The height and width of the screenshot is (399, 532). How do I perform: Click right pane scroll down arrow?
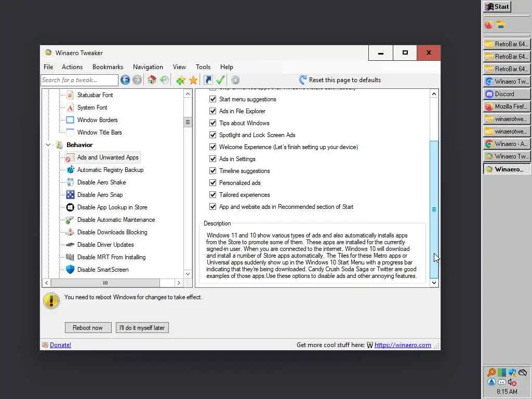pos(434,283)
